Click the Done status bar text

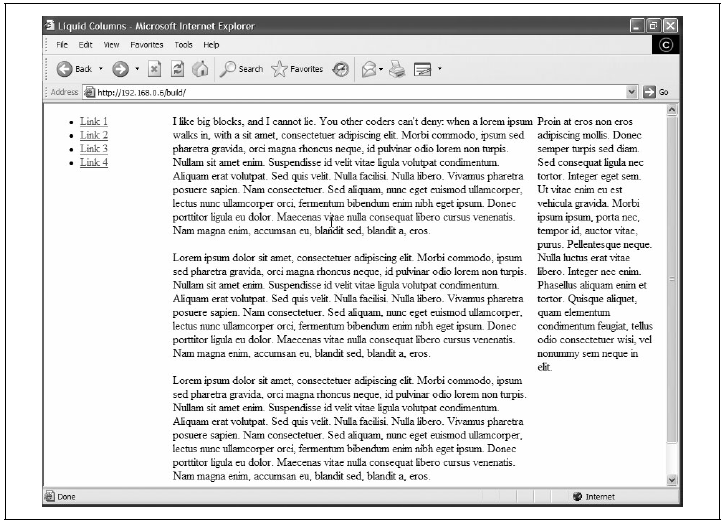(66, 497)
